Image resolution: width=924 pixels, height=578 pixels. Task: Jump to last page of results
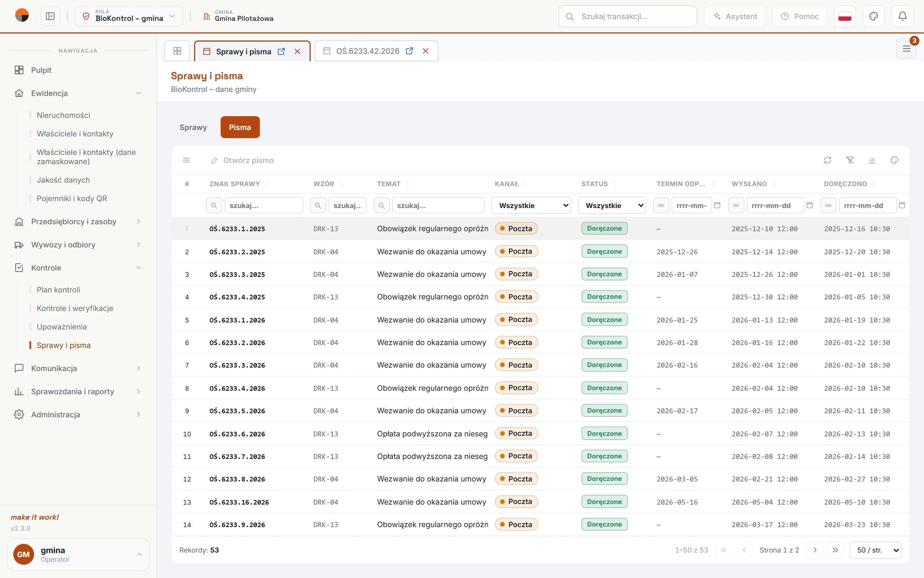[835, 550]
